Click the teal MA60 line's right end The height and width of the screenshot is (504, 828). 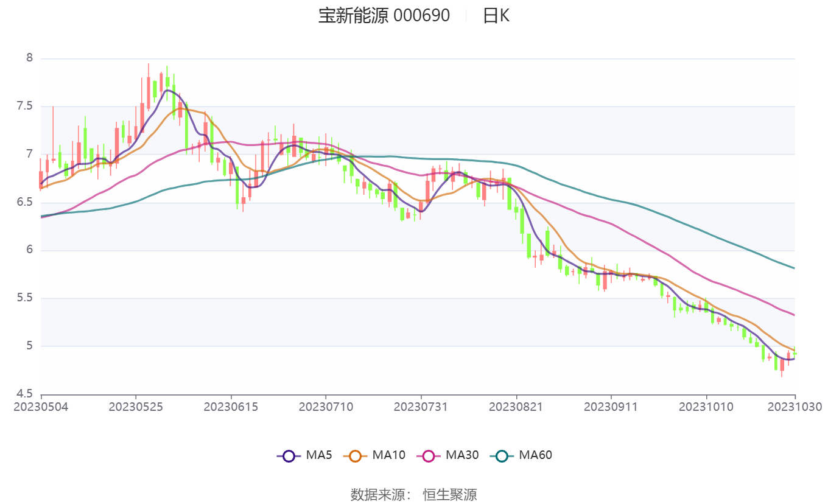[794, 268]
